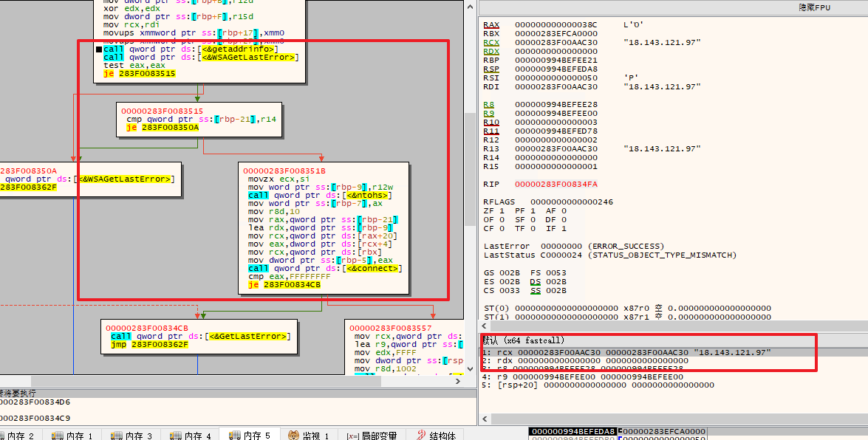The image size is (868, 440).
Task: Select the R10 register value
Action: 556,123
